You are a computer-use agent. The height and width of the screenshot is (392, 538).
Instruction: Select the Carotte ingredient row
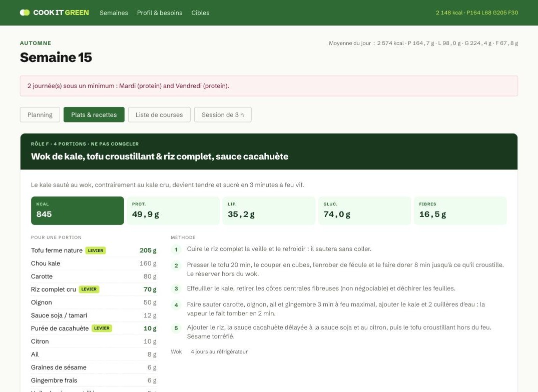[94, 276]
